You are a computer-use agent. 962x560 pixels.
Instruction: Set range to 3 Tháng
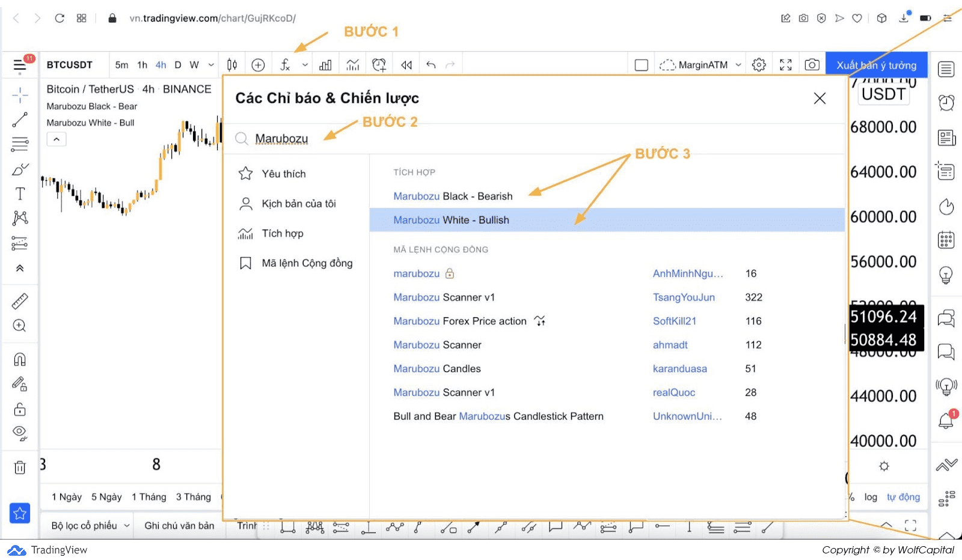pos(194,497)
